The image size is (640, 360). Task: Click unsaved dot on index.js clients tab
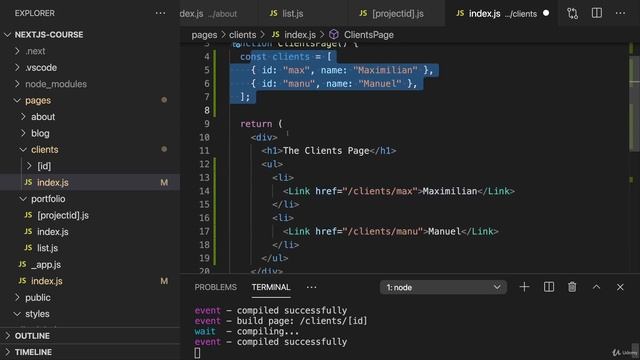546,13
